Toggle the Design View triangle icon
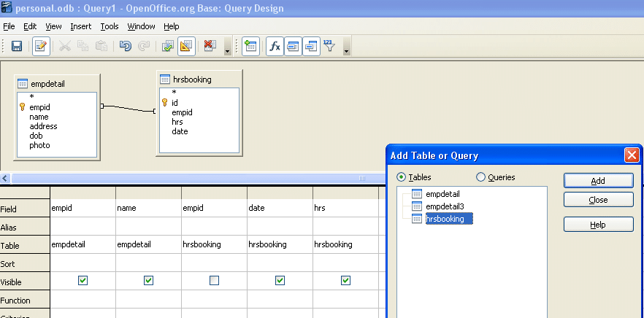The image size is (644, 318). coord(186,46)
